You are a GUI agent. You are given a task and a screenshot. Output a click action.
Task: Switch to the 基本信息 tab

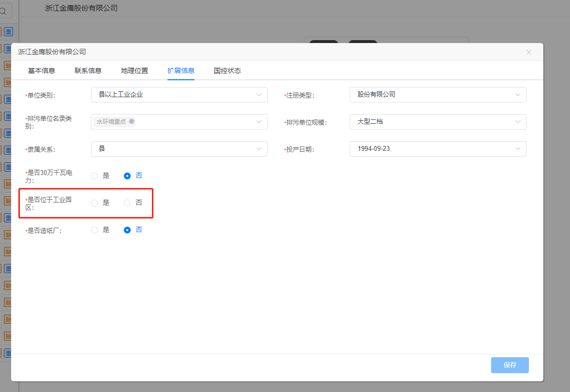pyautogui.click(x=42, y=71)
